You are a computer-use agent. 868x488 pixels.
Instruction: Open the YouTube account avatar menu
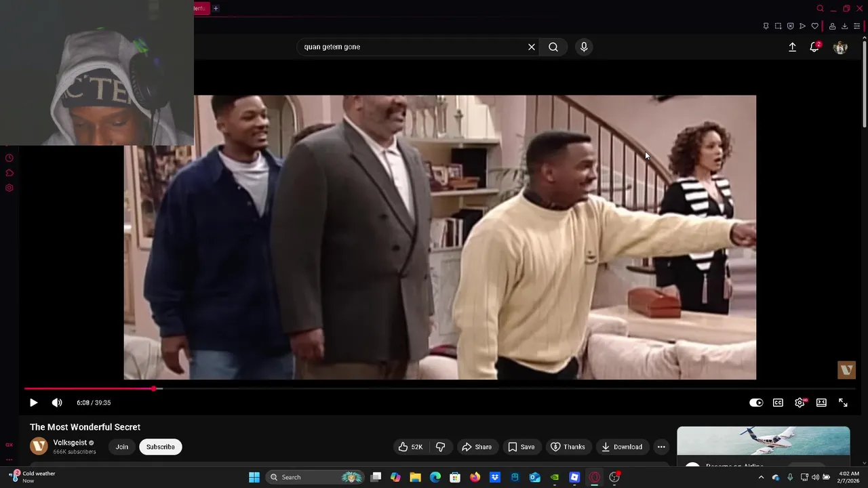coord(840,47)
